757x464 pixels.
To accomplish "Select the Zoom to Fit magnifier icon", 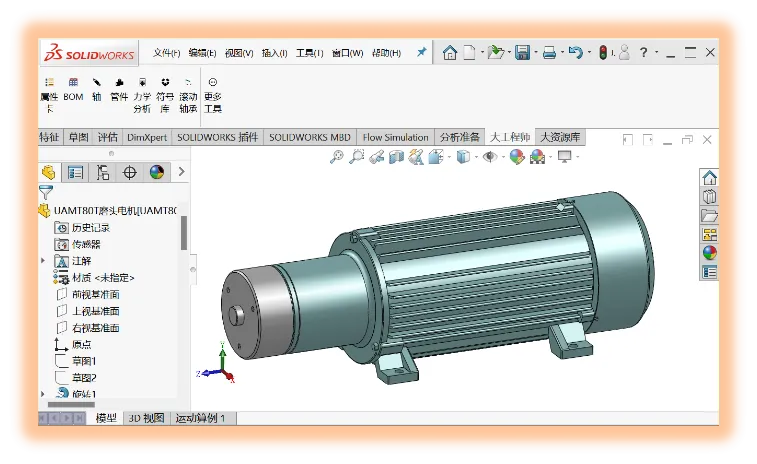I will tap(337, 157).
